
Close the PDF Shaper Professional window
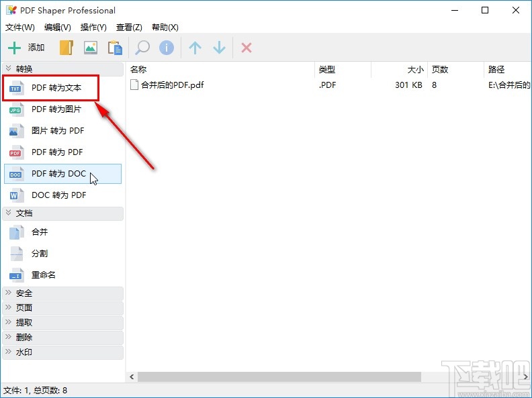coord(516,10)
